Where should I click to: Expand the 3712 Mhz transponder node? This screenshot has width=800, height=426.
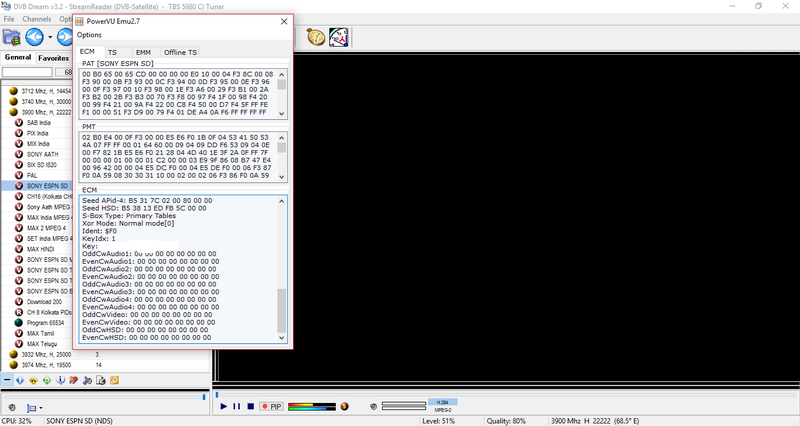click(x=14, y=90)
